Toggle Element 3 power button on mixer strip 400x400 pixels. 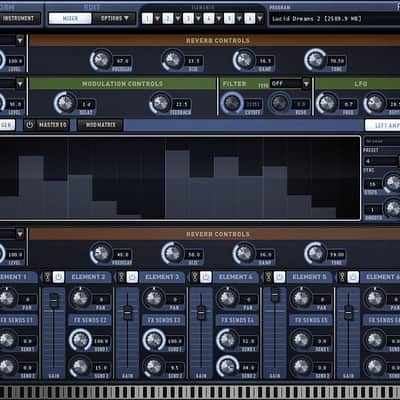click(132, 277)
